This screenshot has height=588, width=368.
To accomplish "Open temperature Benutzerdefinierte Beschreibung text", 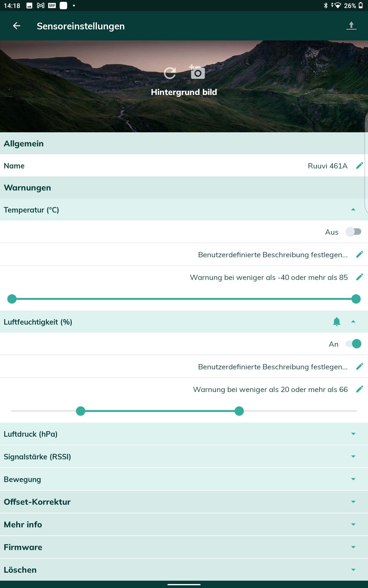I will (x=273, y=255).
